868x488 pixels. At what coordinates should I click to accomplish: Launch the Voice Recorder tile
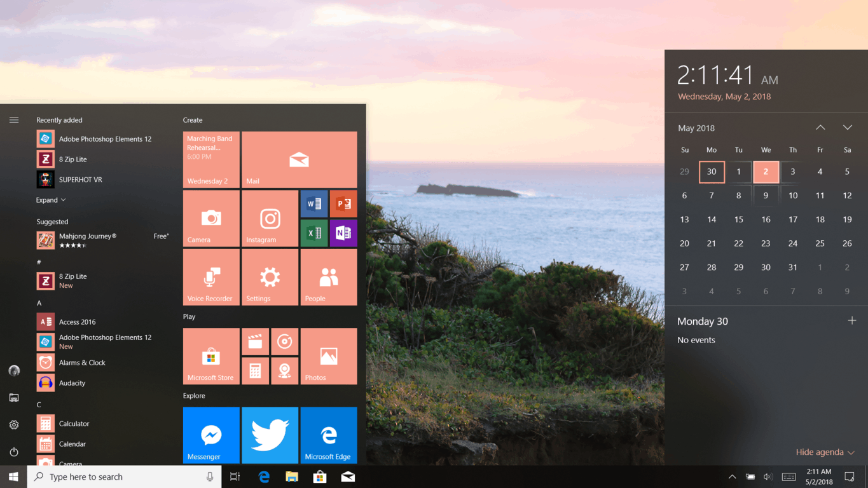point(211,277)
